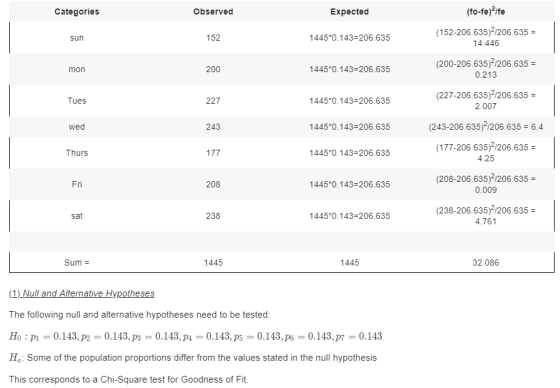Click observed value 152
This screenshot has width=560, height=388.
213,38
